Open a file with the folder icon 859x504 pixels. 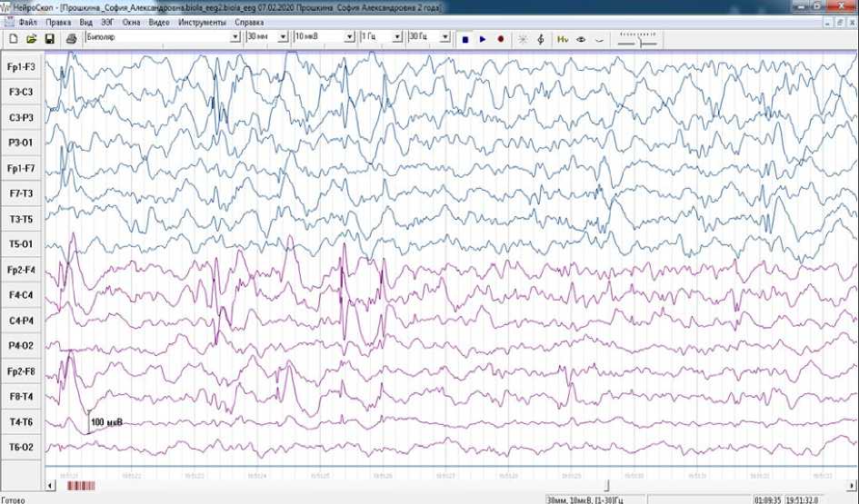pos(31,39)
